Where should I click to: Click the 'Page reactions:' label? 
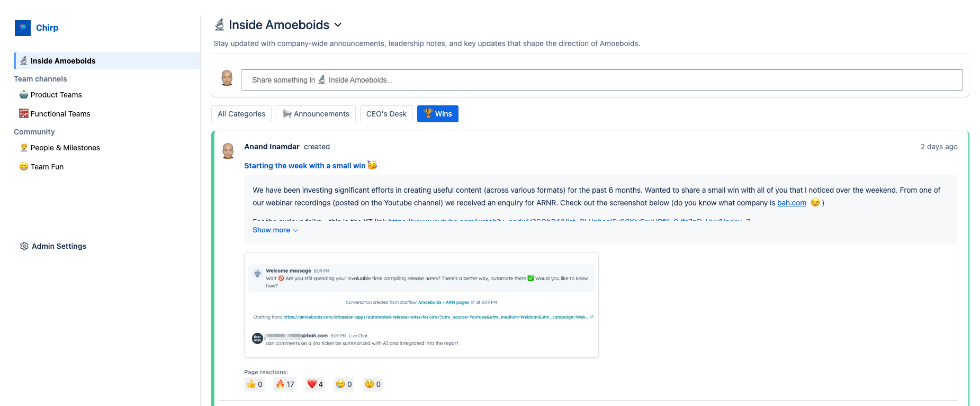coord(266,372)
